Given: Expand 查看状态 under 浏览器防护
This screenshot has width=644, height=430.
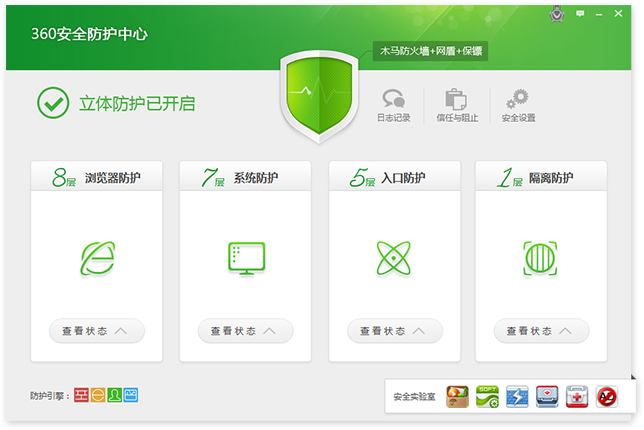Looking at the screenshot, I should 97,331.
